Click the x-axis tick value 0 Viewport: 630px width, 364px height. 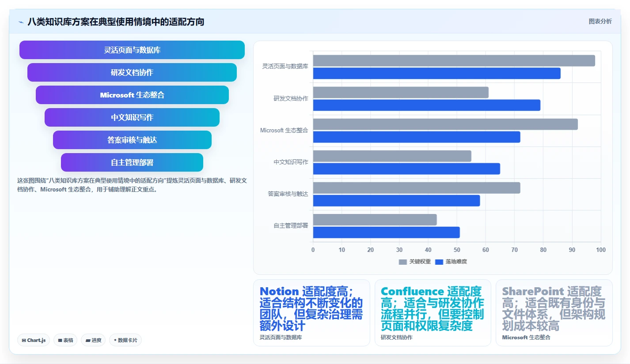pyautogui.click(x=313, y=250)
